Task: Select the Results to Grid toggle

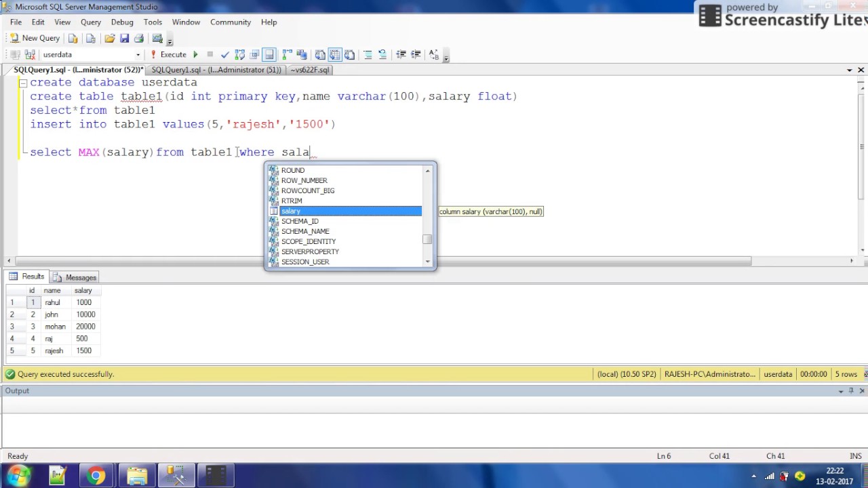Action: pos(335,54)
